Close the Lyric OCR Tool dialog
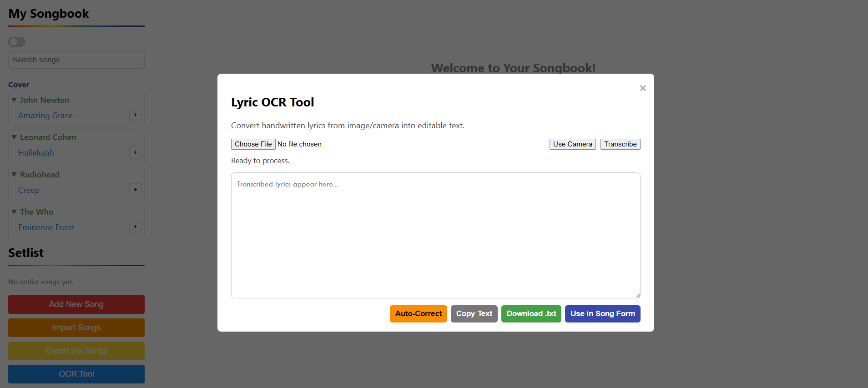The height and width of the screenshot is (388, 868). [x=642, y=88]
